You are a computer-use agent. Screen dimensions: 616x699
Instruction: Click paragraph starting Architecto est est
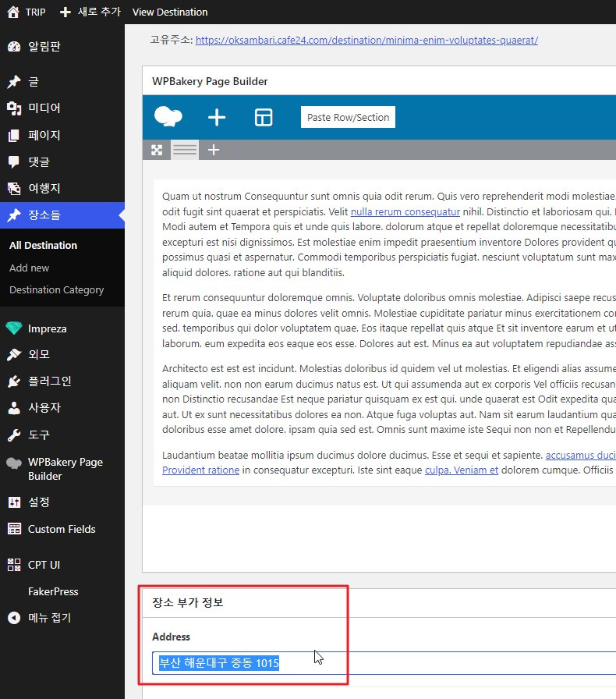pos(388,399)
